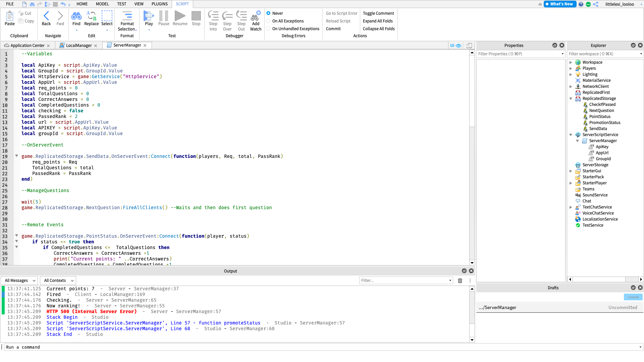Open the Output panel options menu

pos(470,281)
